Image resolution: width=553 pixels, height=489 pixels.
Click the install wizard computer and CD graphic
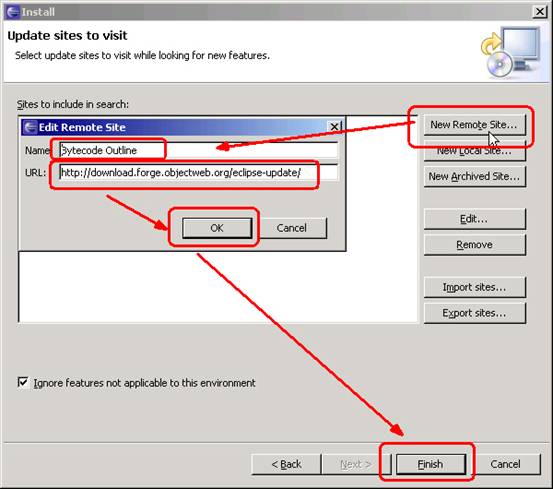[x=511, y=52]
